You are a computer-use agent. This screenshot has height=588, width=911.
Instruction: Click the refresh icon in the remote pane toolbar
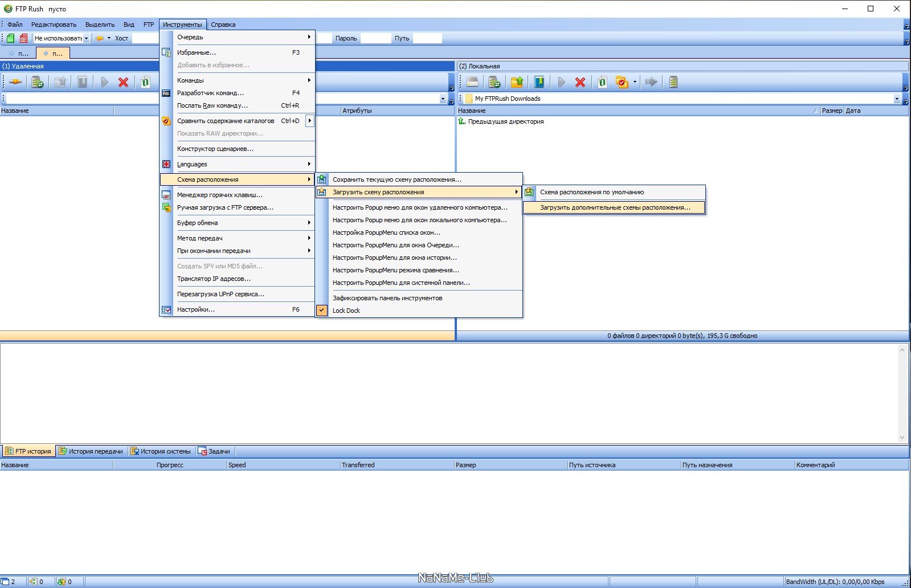[x=145, y=82]
